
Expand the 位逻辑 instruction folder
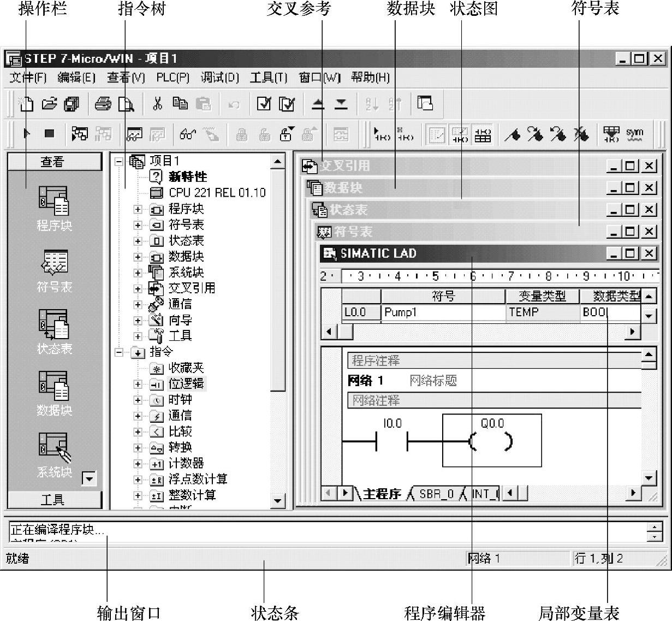pyautogui.click(x=138, y=384)
